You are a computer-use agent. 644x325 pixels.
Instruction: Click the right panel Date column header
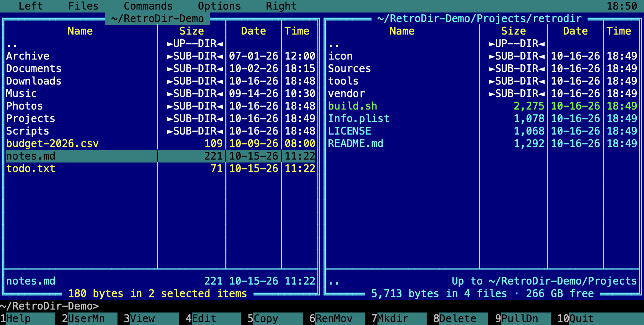pos(575,31)
